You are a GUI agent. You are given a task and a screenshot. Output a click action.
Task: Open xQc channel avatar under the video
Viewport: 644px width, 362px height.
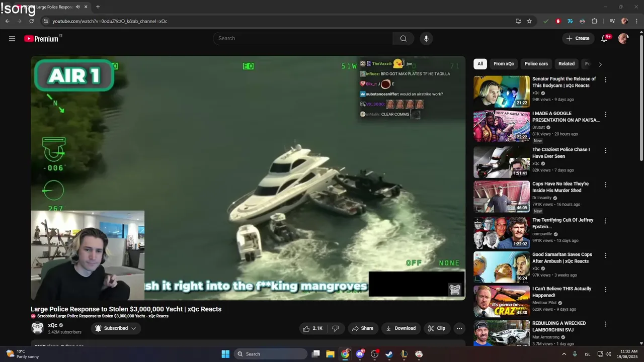38,328
